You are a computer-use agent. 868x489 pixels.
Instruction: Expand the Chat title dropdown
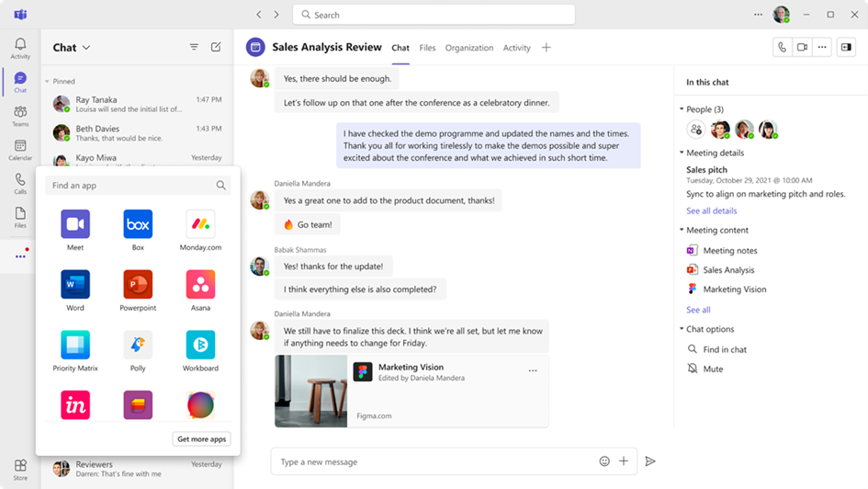click(x=87, y=48)
